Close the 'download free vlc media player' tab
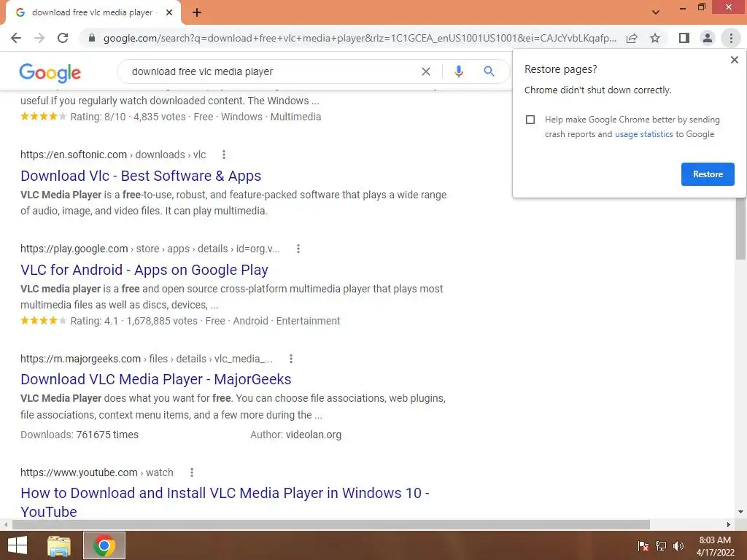The image size is (747, 560). (169, 13)
